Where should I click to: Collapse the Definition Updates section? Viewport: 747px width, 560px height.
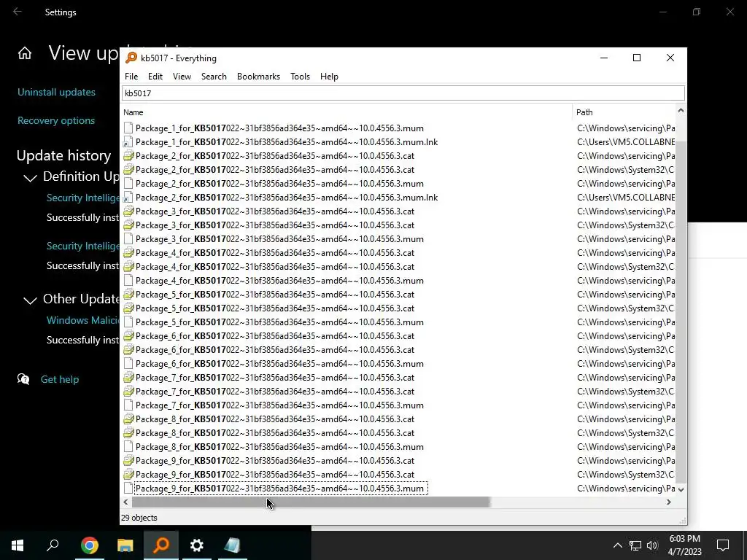pos(30,178)
